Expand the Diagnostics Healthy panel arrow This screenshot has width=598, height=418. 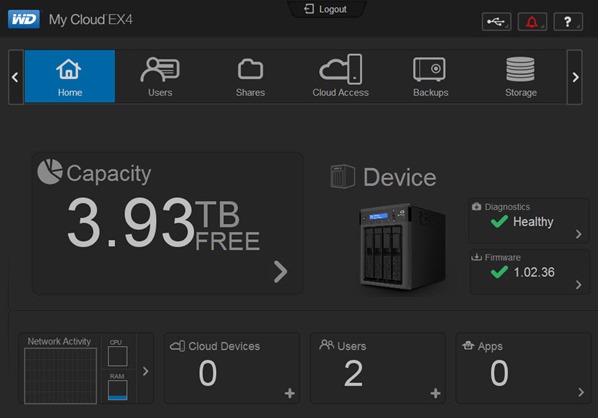click(x=579, y=234)
